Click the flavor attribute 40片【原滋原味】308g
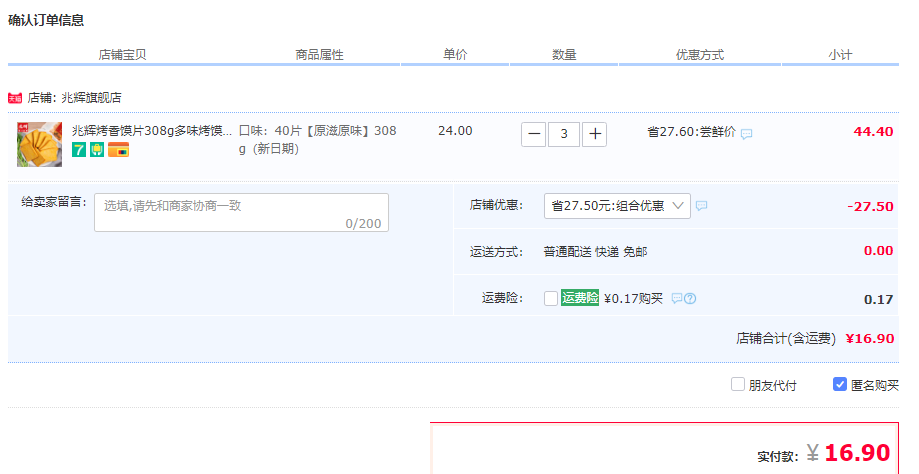The width and height of the screenshot is (919, 474). 318,139
